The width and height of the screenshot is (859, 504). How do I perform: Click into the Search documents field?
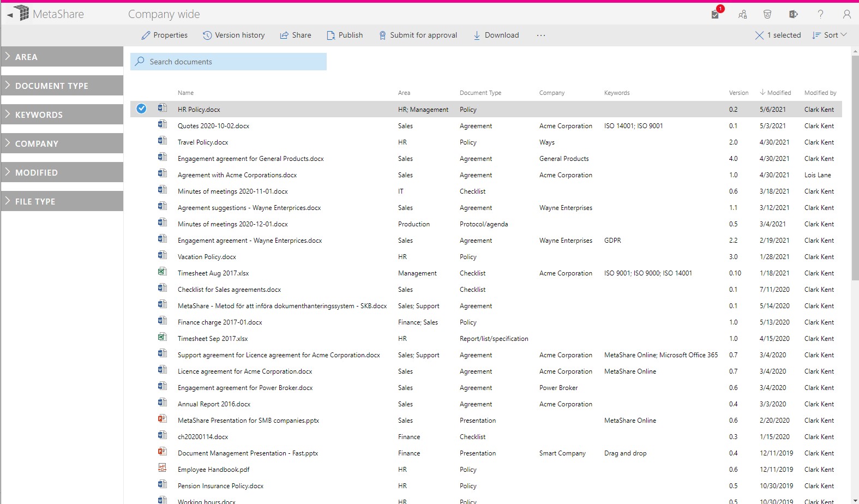point(229,62)
